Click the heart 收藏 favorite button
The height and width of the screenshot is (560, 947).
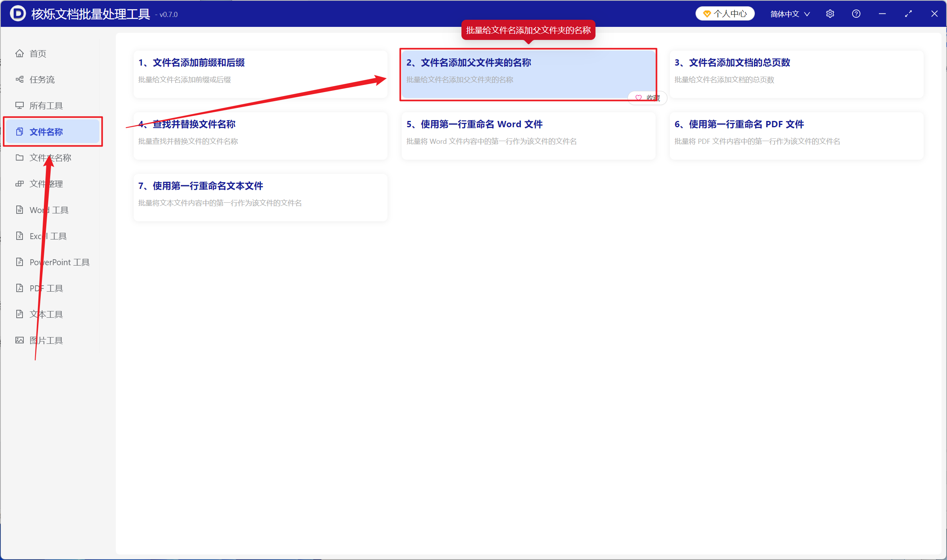click(x=647, y=98)
